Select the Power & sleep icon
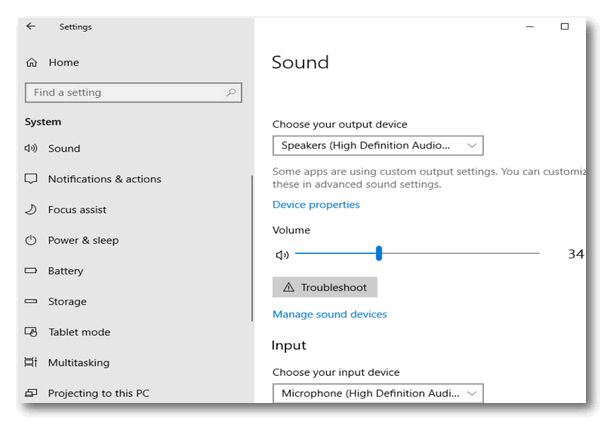This screenshot has width=605, height=422. tap(31, 240)
